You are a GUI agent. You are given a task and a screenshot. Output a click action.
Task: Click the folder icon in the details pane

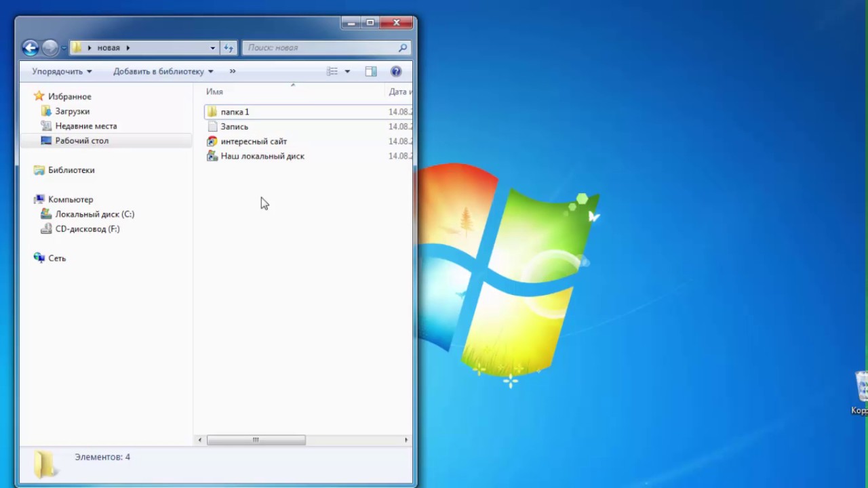click(44, 464)
